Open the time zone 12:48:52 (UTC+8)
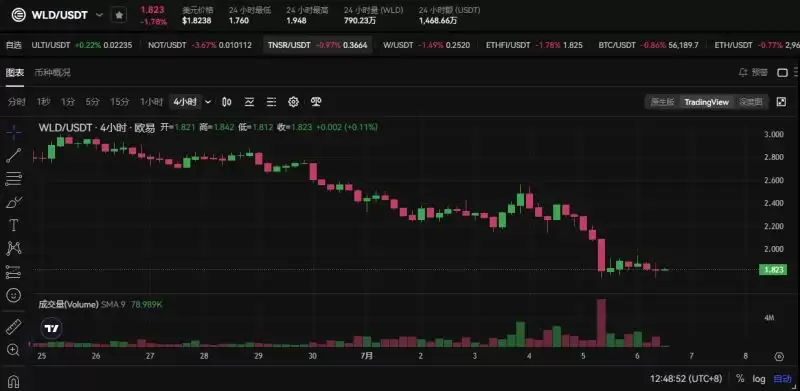 click(x=686, y=379)
